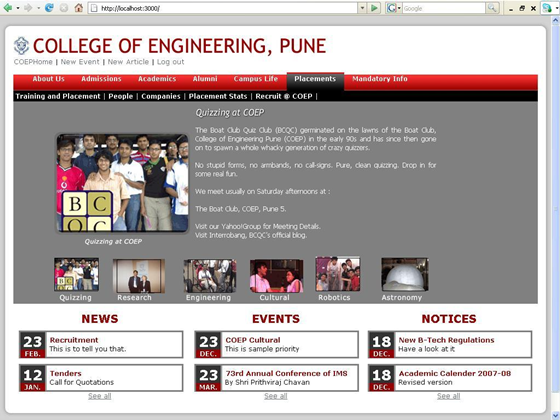Click the New Event link
The width and height of the screenshot is (560, 420).
[x=80, y=62]
